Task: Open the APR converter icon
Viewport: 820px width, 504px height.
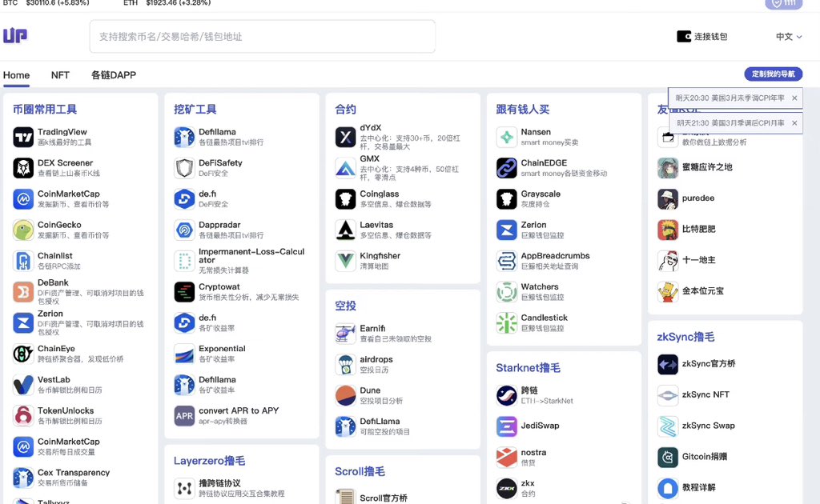Action: 184,416
